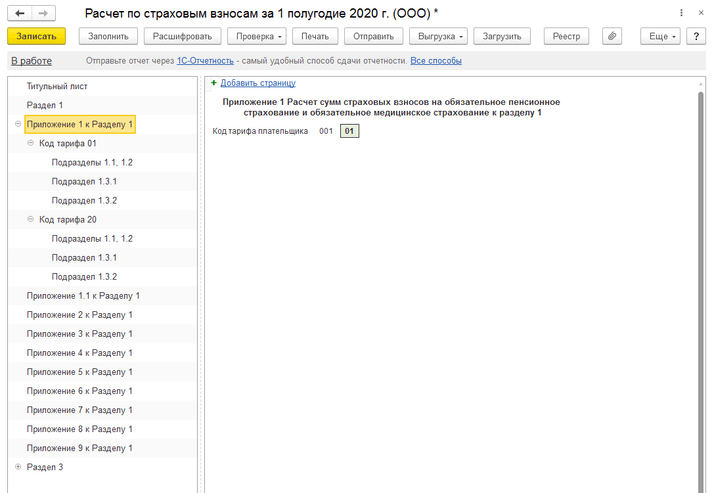Viewport: 714px width, 493px height.
Task: Open the Выгрузка dropdown menu
Action: tap(438, 36)
